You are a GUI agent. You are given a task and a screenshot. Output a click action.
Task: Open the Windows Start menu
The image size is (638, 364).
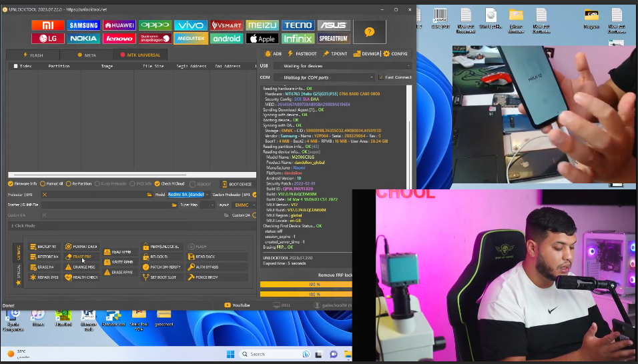[x=230, y=354]
